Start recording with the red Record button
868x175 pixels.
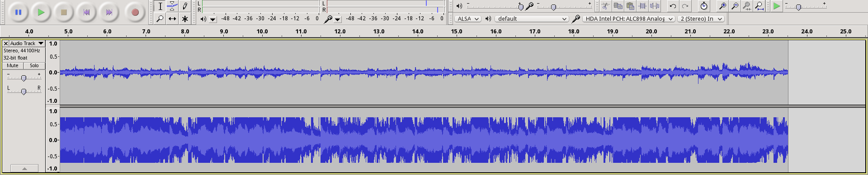(135, 12)
